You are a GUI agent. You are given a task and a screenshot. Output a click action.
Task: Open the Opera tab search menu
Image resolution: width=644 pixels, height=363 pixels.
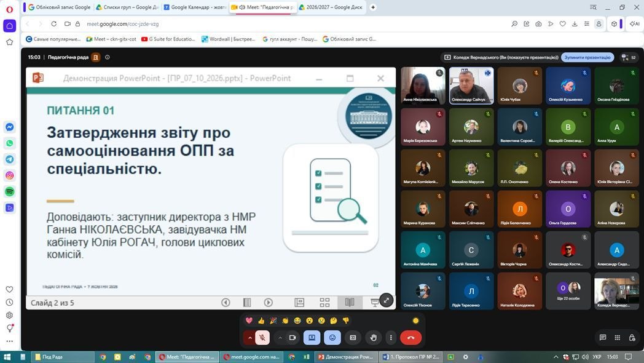click(x=593, y=7)
